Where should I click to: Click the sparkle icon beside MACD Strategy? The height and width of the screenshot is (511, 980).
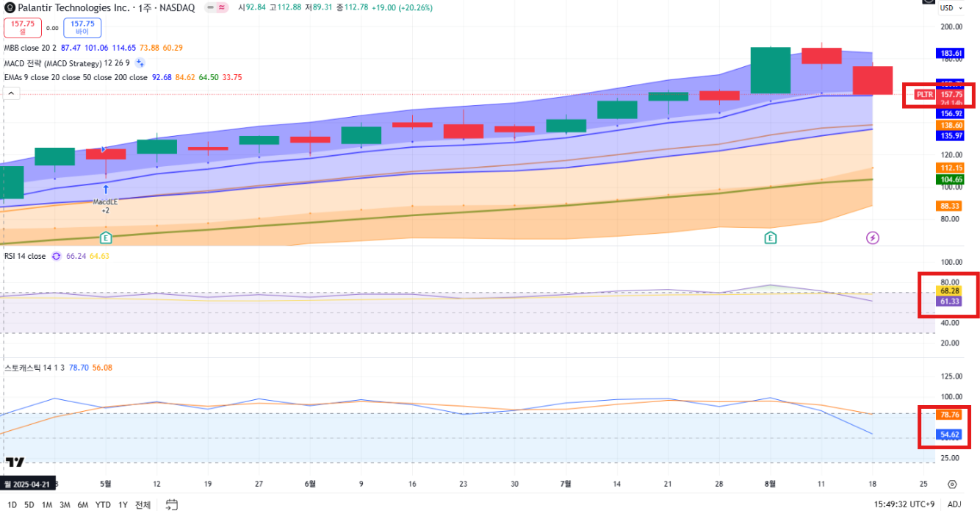click(140, 62)
